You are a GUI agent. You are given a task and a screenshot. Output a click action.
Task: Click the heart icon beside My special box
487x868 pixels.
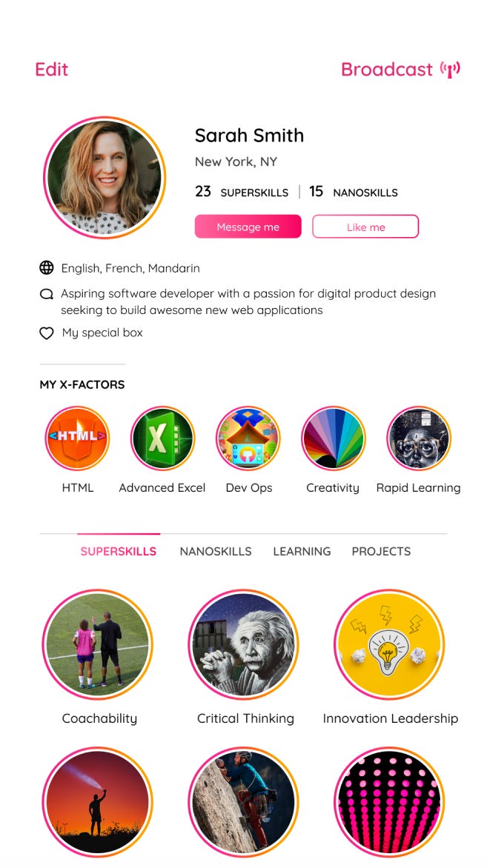(x=47, y=333)
